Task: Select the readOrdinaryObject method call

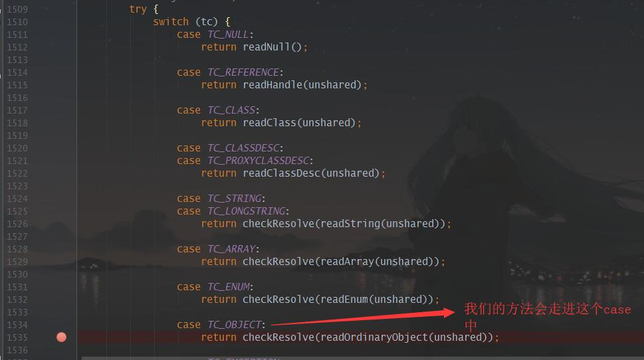Action: pyautogui.click(x=374, y=337)
